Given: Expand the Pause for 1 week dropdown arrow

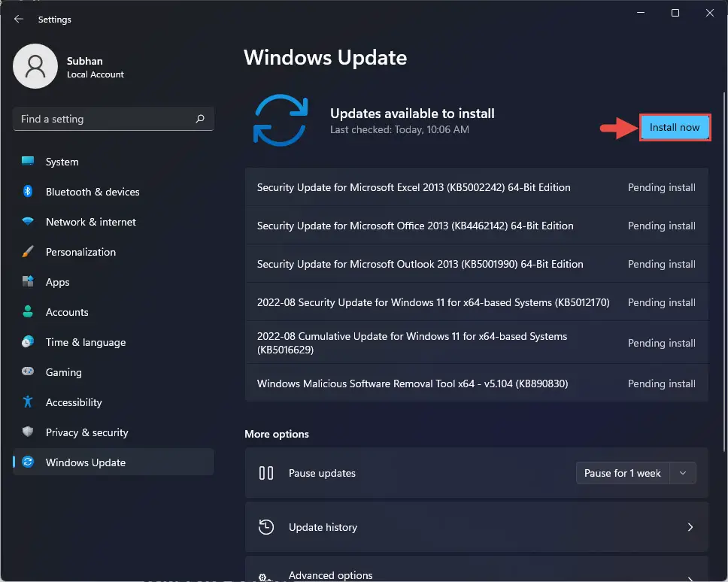Looking at the screenshot, I should (x=683, y=473).
